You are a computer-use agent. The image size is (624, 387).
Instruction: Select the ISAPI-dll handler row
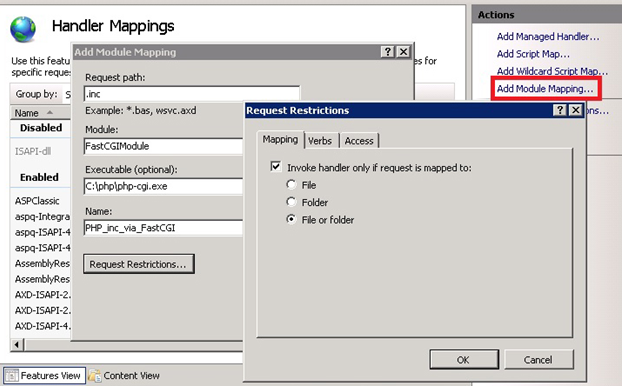[33, 151]
